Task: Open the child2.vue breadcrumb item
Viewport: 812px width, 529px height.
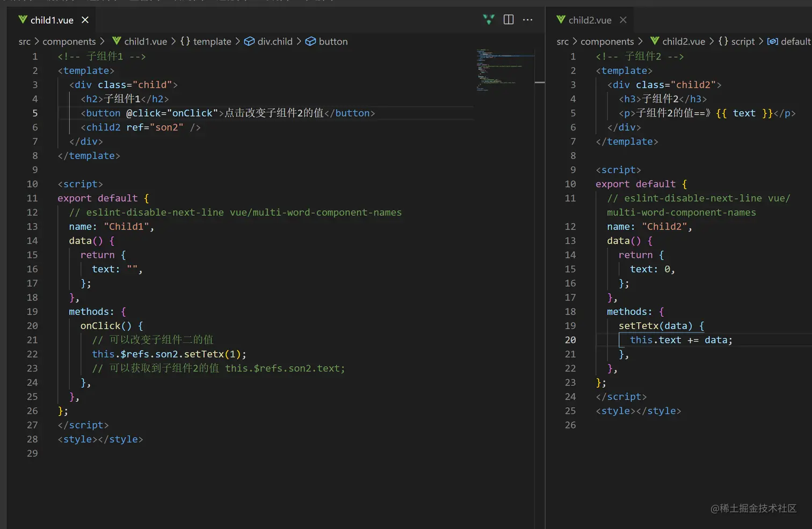Action: coord(678,41)
